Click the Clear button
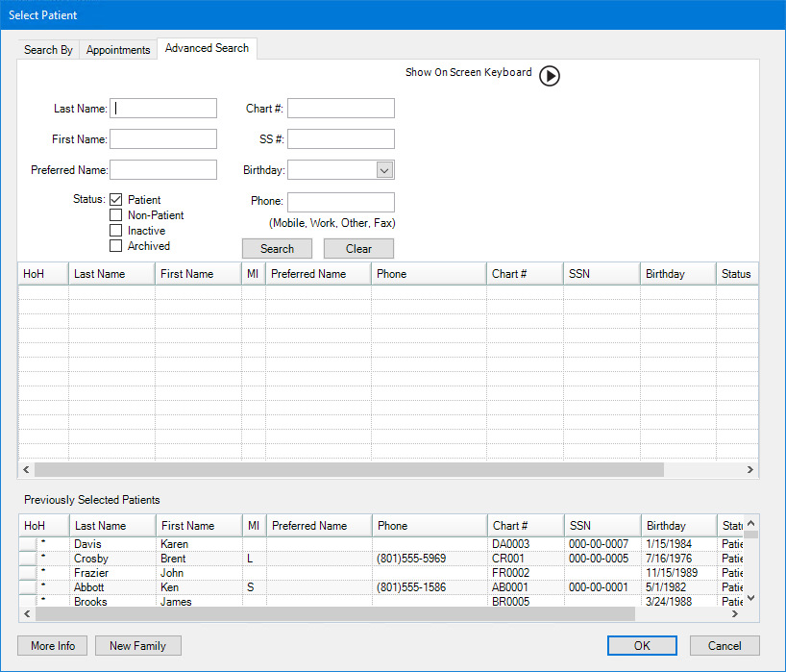Viewport: 786px width, 672px height. click(357, 248)
